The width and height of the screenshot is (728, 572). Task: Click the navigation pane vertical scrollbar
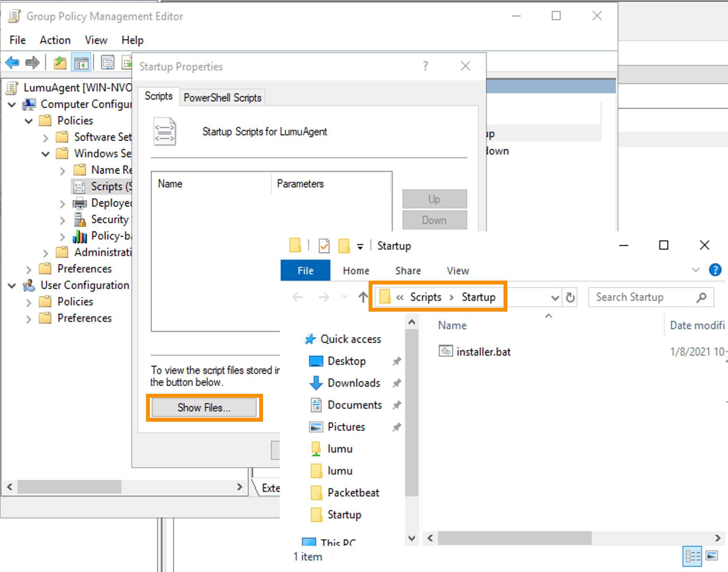pos(411,413)
